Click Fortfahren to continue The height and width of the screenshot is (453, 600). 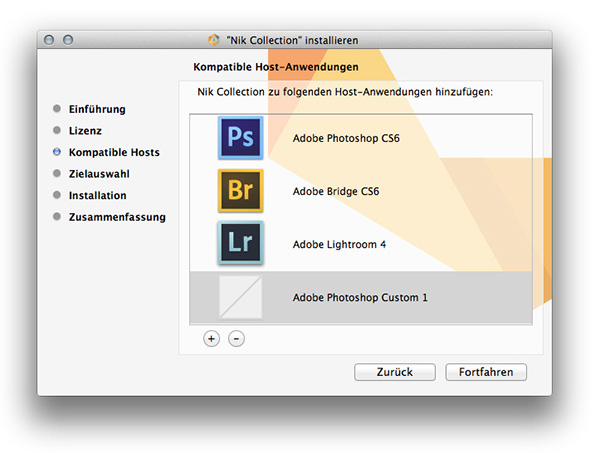click(486, 372)
